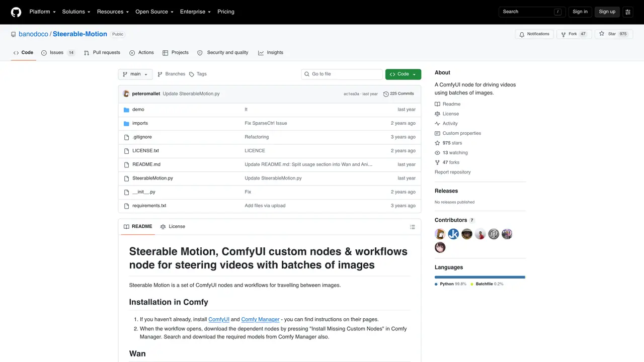
Task: Click the last-row contributor avatar
Action: 440,247
